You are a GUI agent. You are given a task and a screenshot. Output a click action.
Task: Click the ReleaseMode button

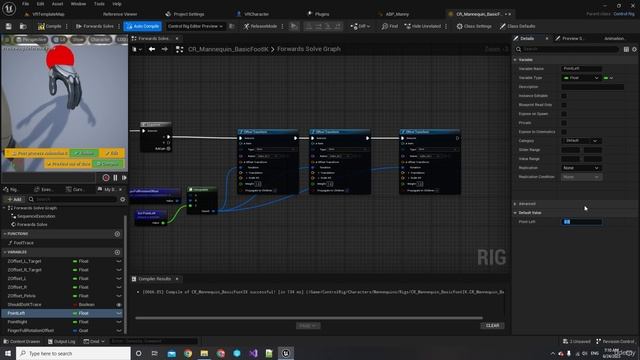[260, 26]
